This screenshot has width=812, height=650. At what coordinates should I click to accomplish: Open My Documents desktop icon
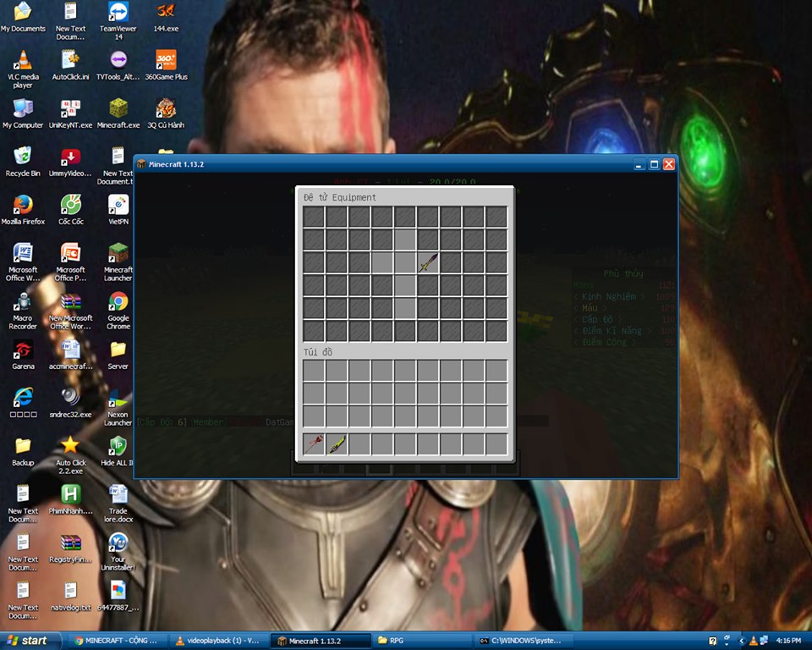(23, 18)
